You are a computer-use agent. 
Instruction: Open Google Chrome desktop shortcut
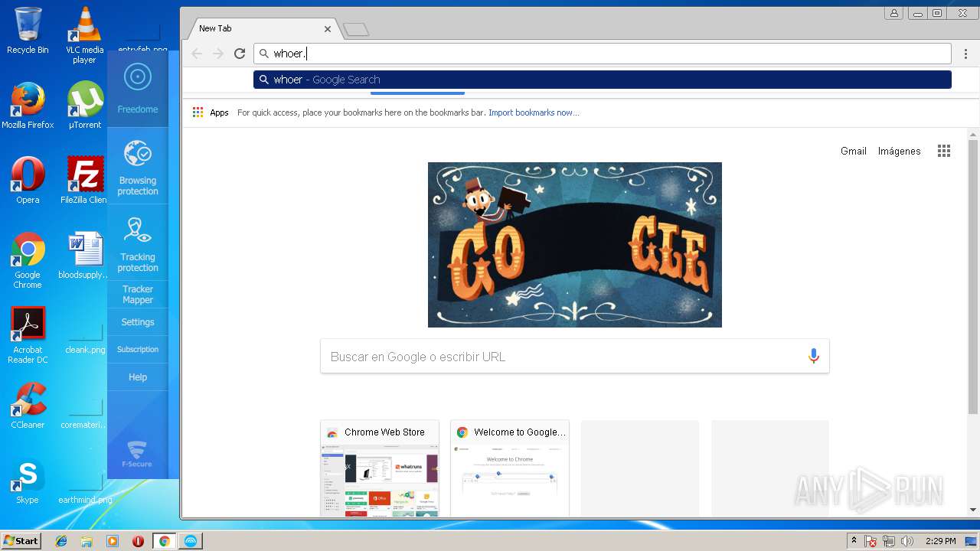tap(28, 260)
